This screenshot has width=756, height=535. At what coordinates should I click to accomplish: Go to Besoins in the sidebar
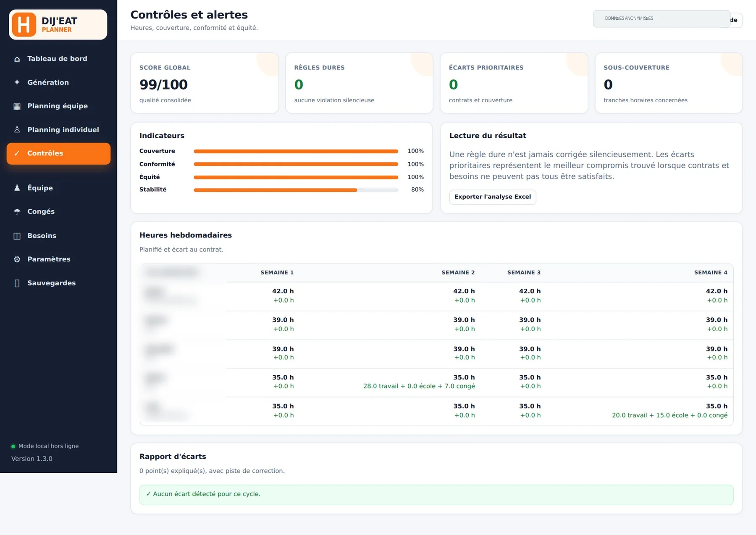[58, 236]
